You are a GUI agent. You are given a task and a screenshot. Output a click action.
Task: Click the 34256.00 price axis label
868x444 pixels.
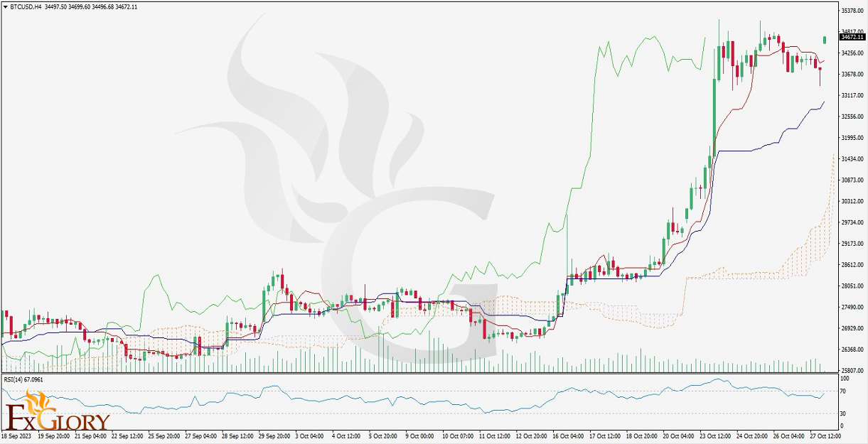pyautogui.click(x=852, y=53)
